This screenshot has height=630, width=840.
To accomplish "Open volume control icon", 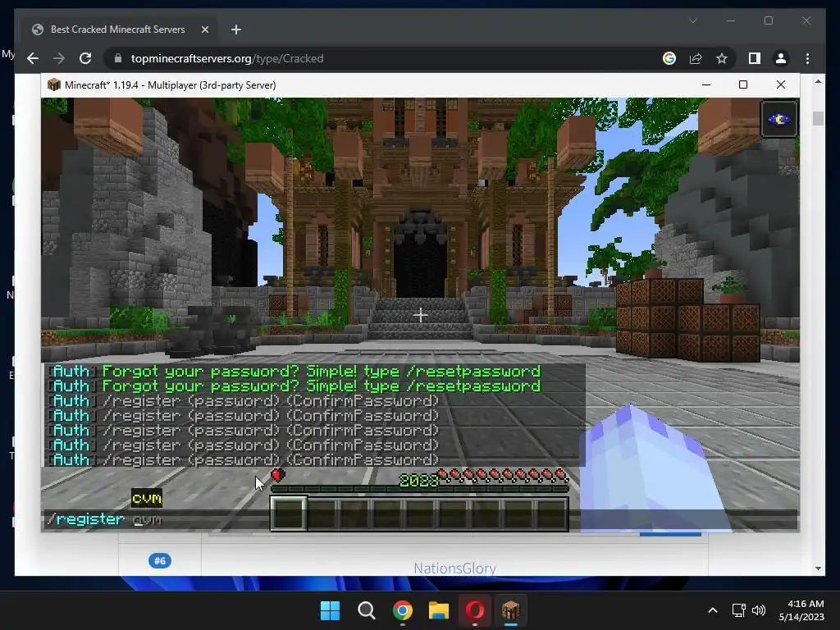I will tap(759, 610).
